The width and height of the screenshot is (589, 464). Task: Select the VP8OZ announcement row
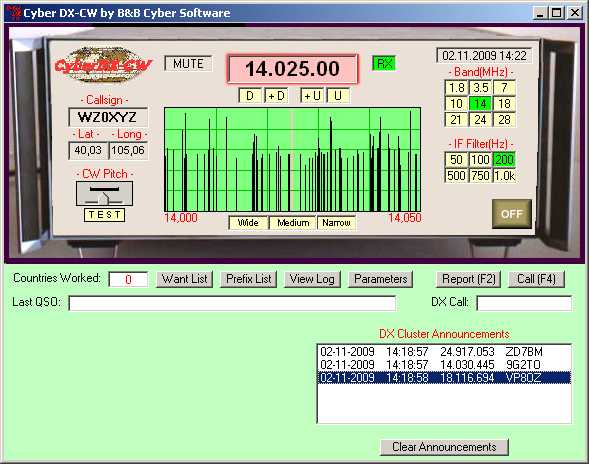click(444, 378)
